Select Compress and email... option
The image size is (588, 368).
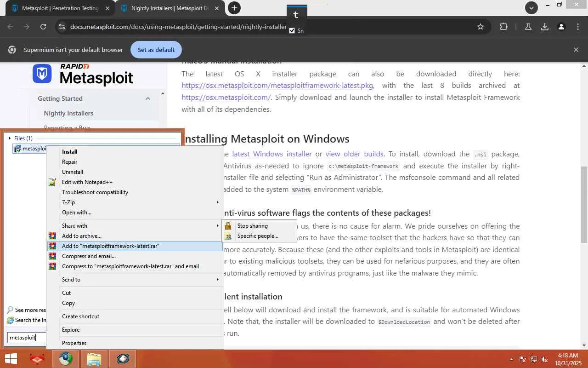(135, 256)
